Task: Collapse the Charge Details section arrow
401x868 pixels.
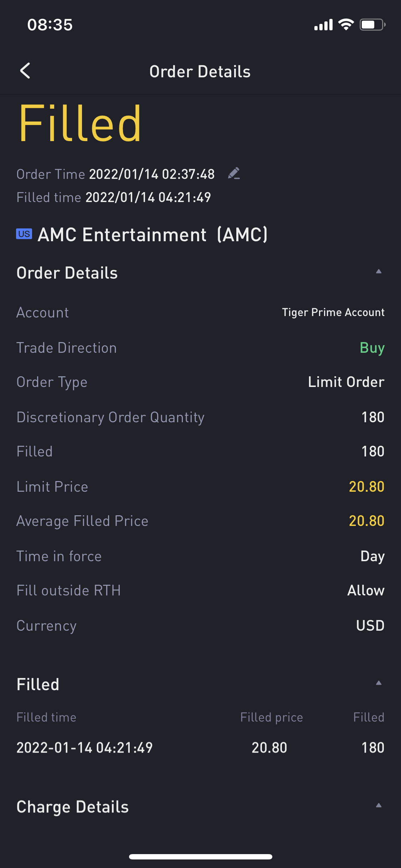Action: [379, 805]
